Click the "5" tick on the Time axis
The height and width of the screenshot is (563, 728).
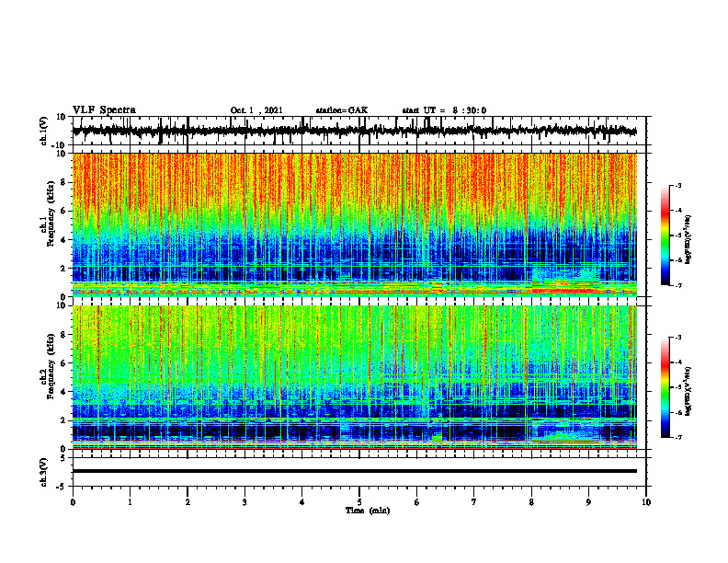[359, 502]
